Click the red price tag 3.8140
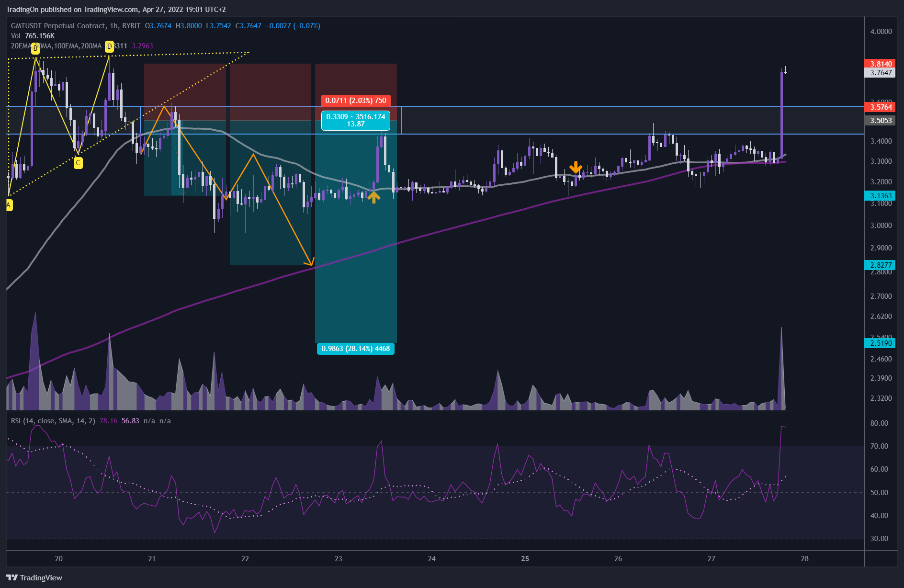 [x=880, y=64]
